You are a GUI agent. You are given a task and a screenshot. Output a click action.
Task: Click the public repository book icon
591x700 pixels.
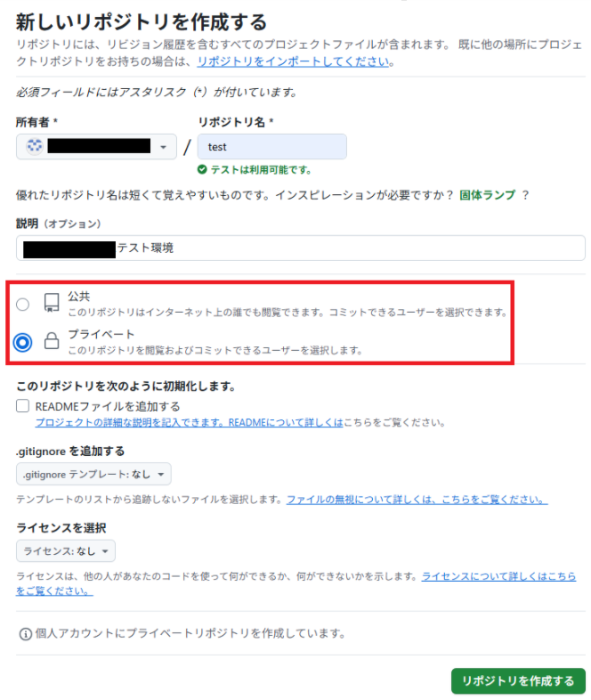tap(52, 303)
